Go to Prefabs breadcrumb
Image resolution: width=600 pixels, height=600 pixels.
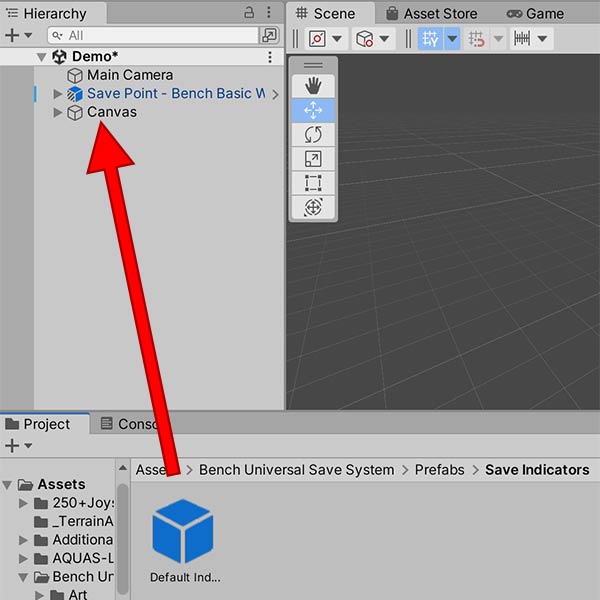440,470
